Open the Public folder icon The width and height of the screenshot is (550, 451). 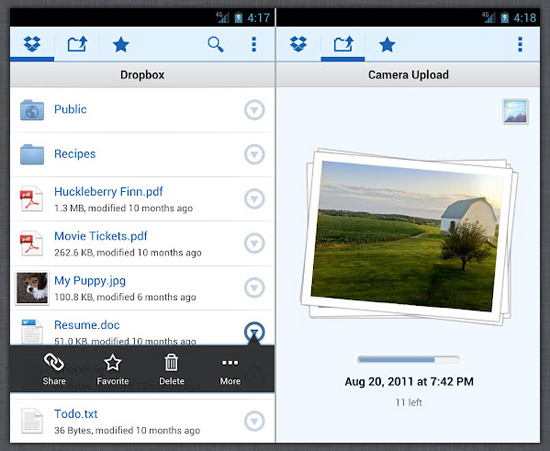coord(32,110)
